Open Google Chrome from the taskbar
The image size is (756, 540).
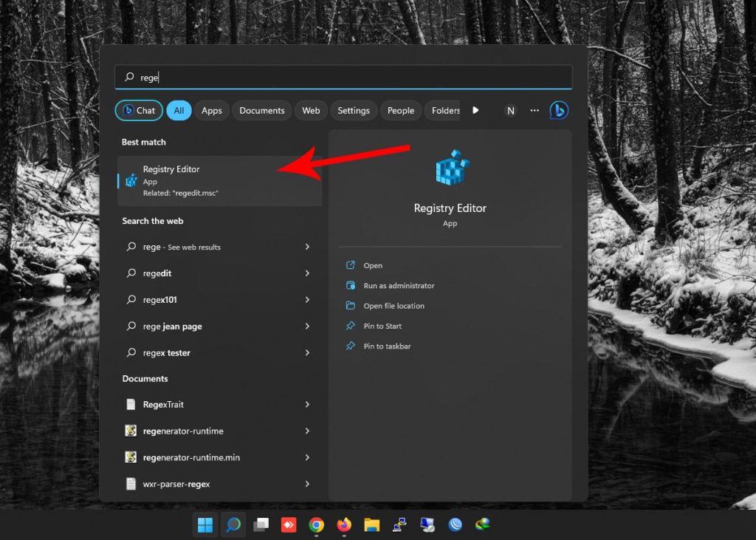coord(316,525)
